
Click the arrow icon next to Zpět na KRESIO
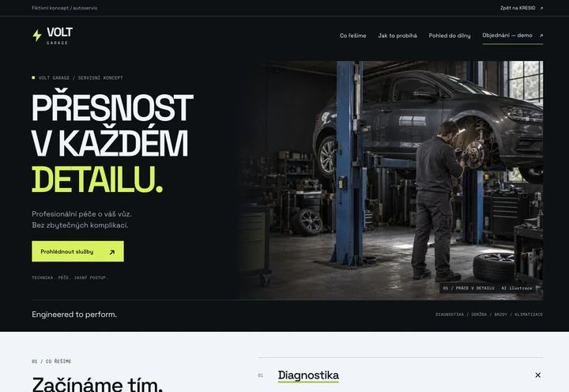(541, 8)
